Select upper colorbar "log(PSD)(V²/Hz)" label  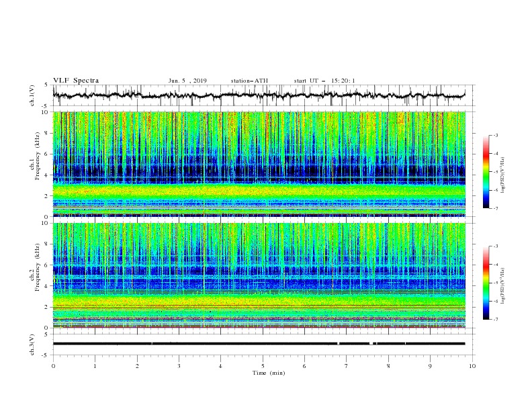coord(503,175)
